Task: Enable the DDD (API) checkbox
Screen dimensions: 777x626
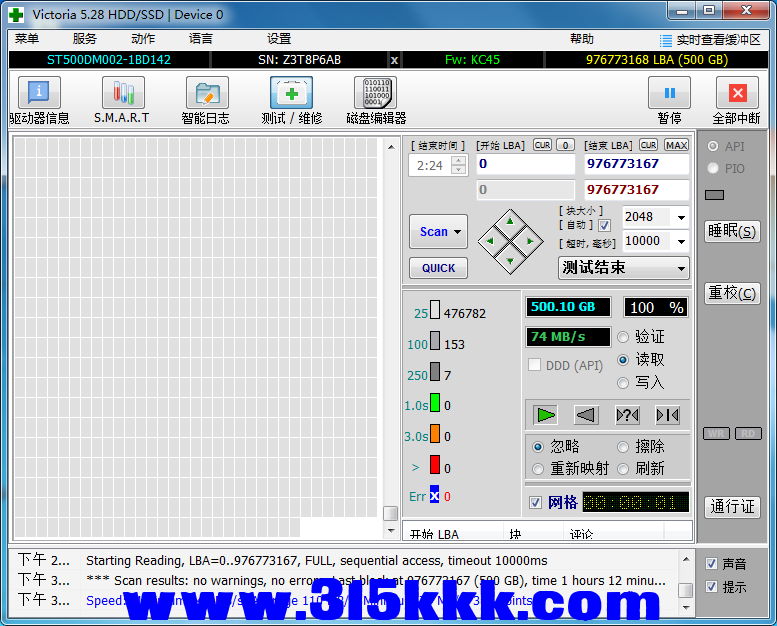Action: 534,365
